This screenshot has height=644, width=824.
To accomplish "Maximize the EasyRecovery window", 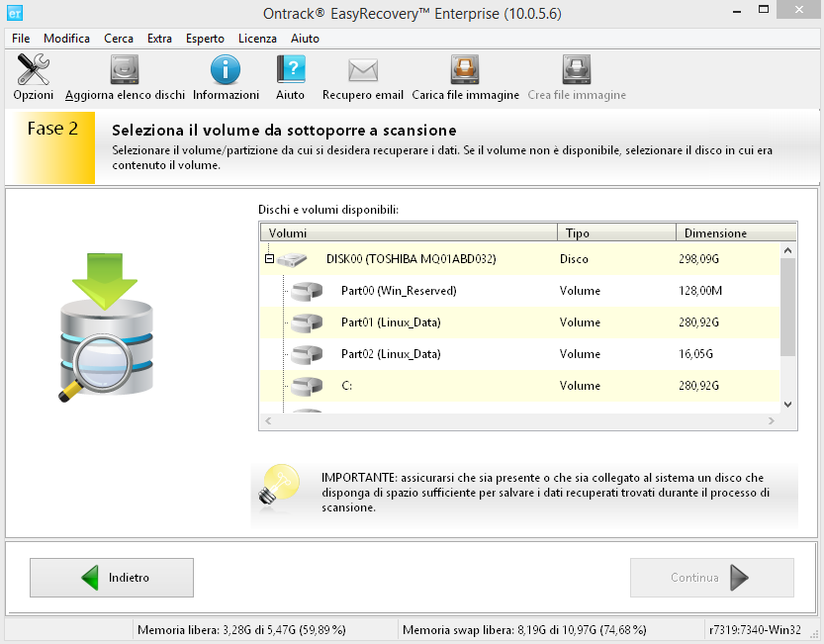I will [764, 10].
